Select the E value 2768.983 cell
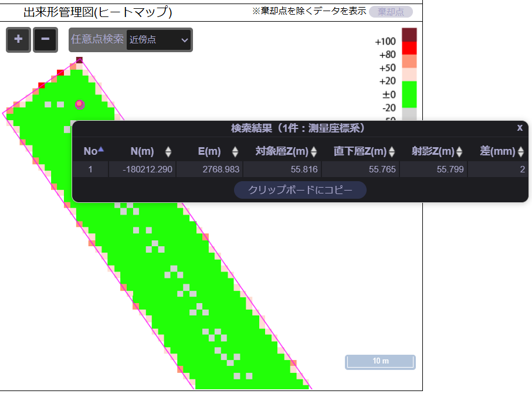532x394 pixels. [209, 169]
